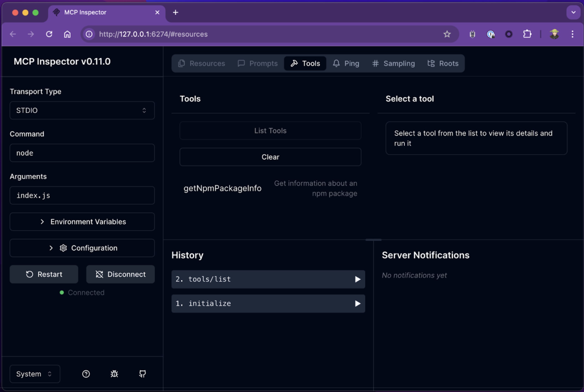View site information icon in address bar
The width and height of the screenshot is (584, 392).
(x=89, y=34)
